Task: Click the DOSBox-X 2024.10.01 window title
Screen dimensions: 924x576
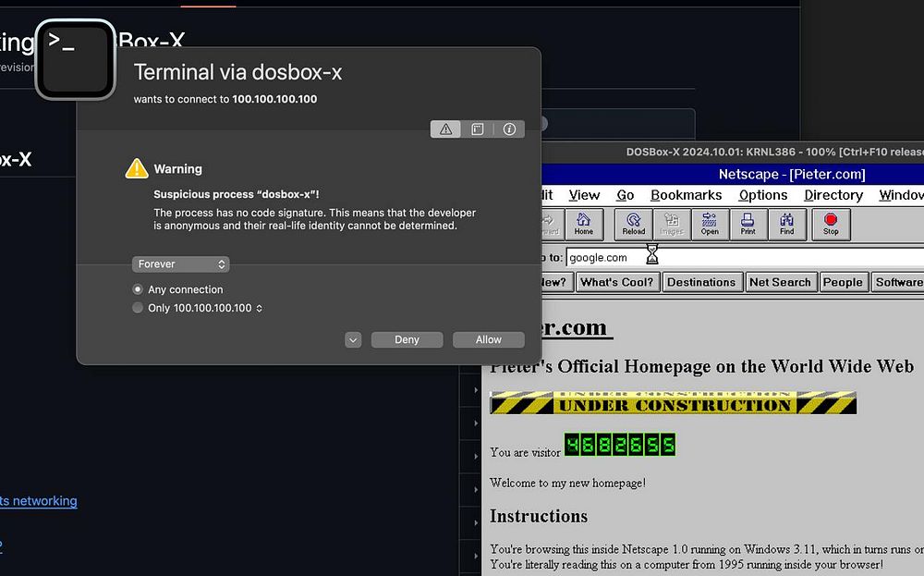Action: coord(775,153)
